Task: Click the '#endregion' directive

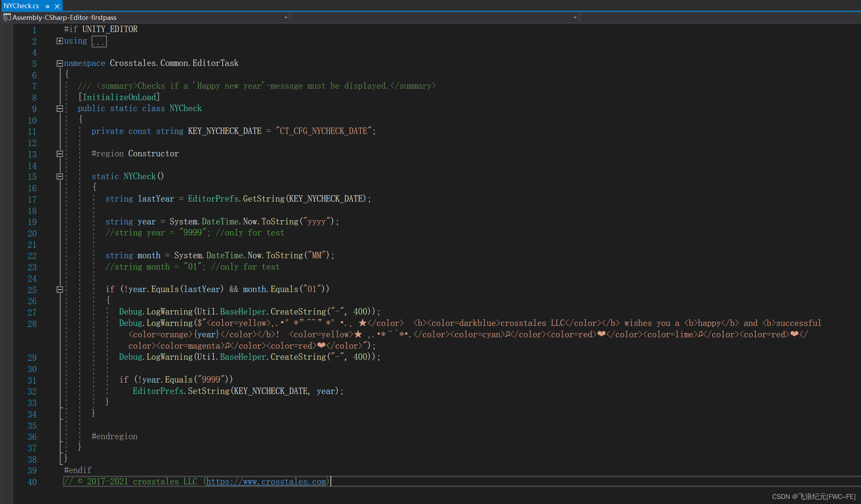Action: (x=114, y=437)
